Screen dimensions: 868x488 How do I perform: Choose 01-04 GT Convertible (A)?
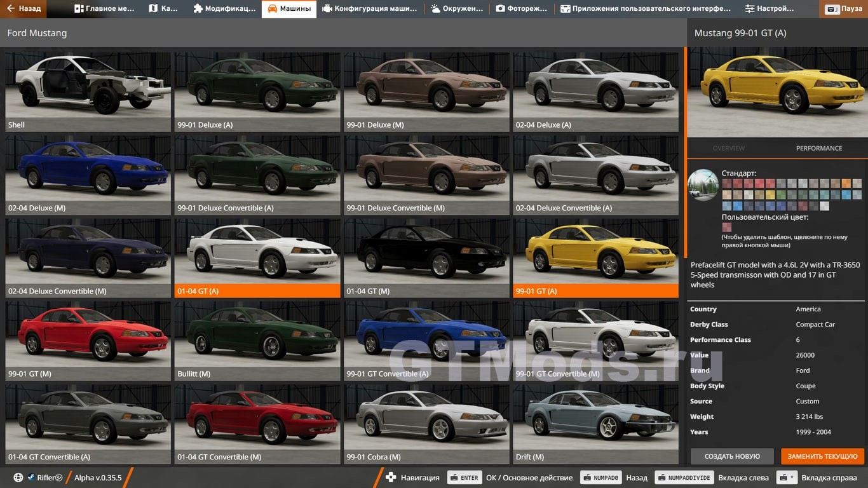click(88, 424)
